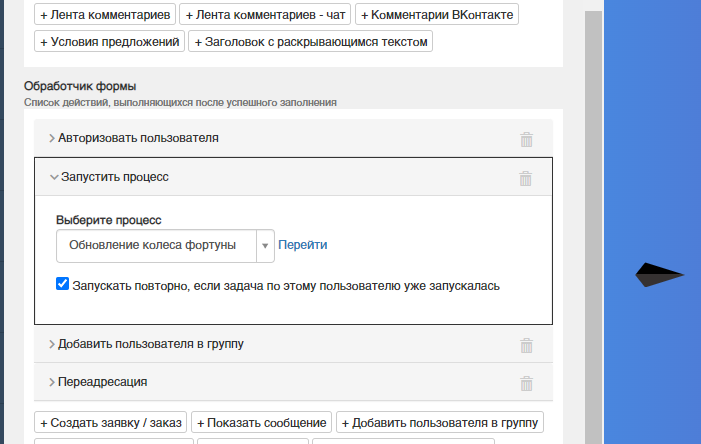Add Лента комментариев - чат block
This screenshot has width=701, height=444.
click(x=265, y=14)
